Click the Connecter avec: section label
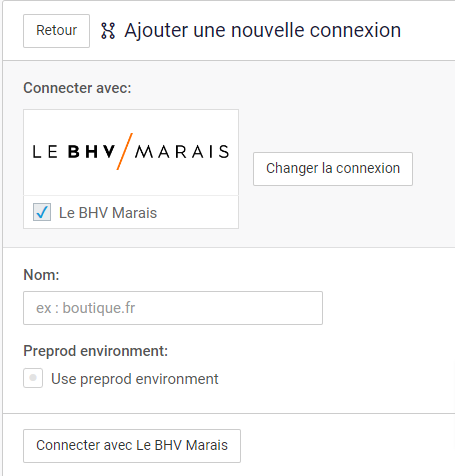The height and width of the screenshot is (476, 455). coord(77,88)
